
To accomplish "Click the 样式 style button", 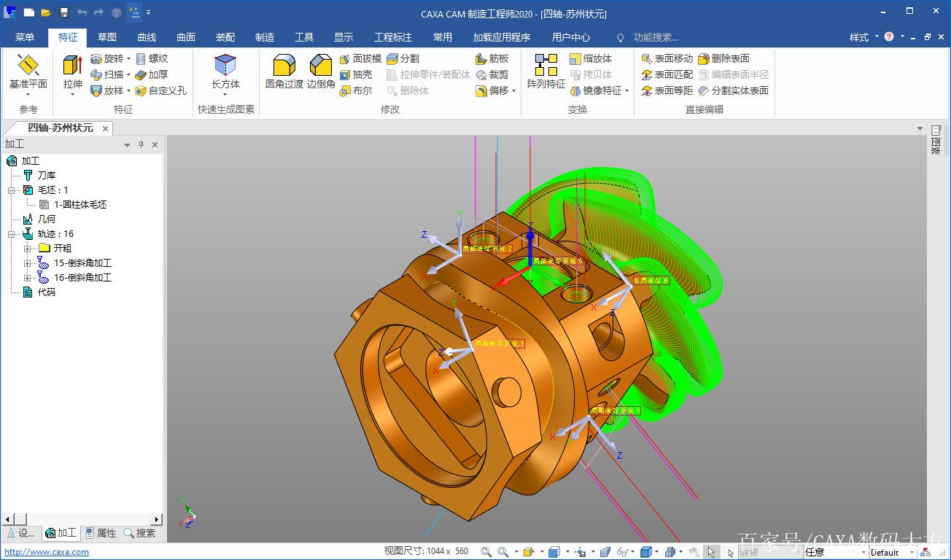I will (859, 37).
